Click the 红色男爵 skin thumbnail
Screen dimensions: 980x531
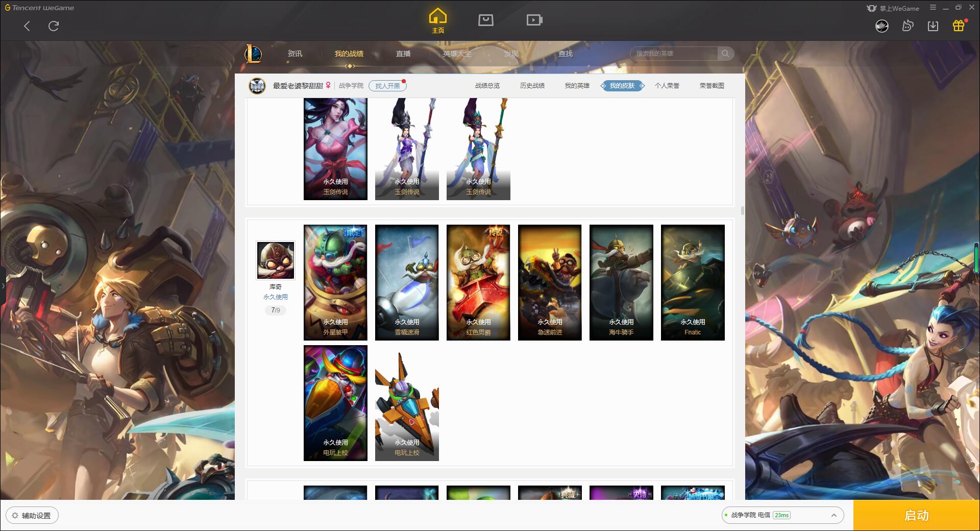point(478,282)
